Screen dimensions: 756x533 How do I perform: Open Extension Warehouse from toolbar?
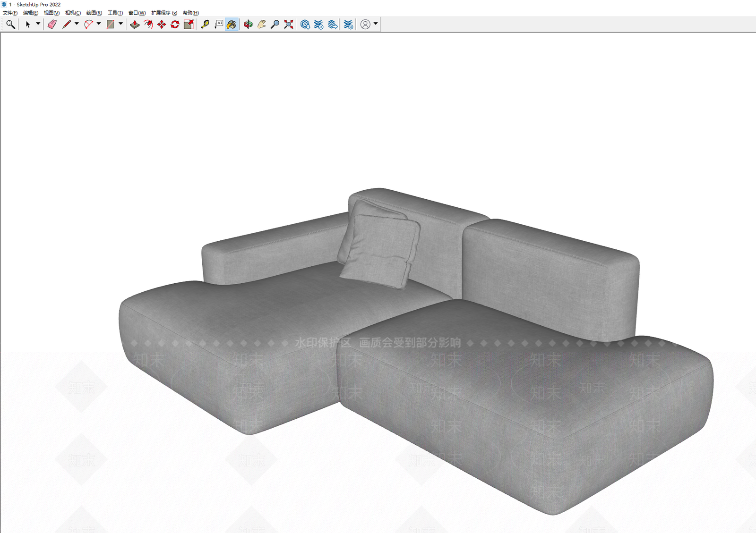pos(319,25)
